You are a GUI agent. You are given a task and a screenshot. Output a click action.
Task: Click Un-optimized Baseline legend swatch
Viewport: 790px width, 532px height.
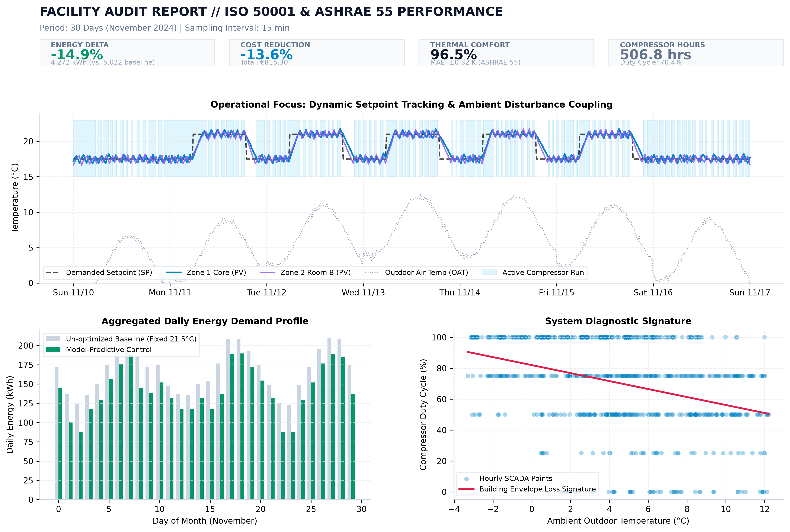[x=53, y=339]
